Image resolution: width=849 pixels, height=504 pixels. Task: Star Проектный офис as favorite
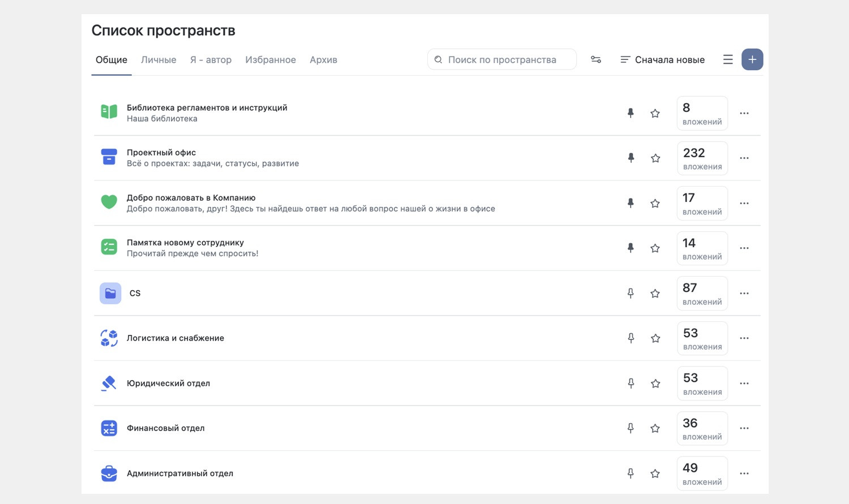pos(655,158)
